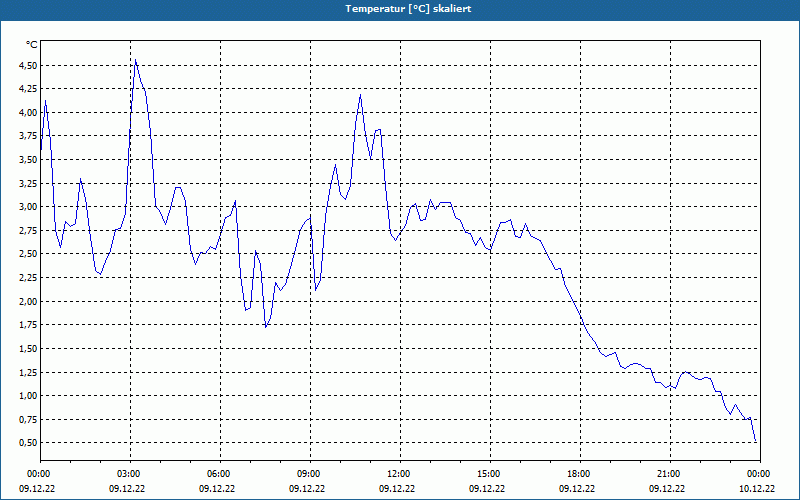800x500 pixels.
Task: Click the 2,50 y-axis label
Action: coord(29,254)
